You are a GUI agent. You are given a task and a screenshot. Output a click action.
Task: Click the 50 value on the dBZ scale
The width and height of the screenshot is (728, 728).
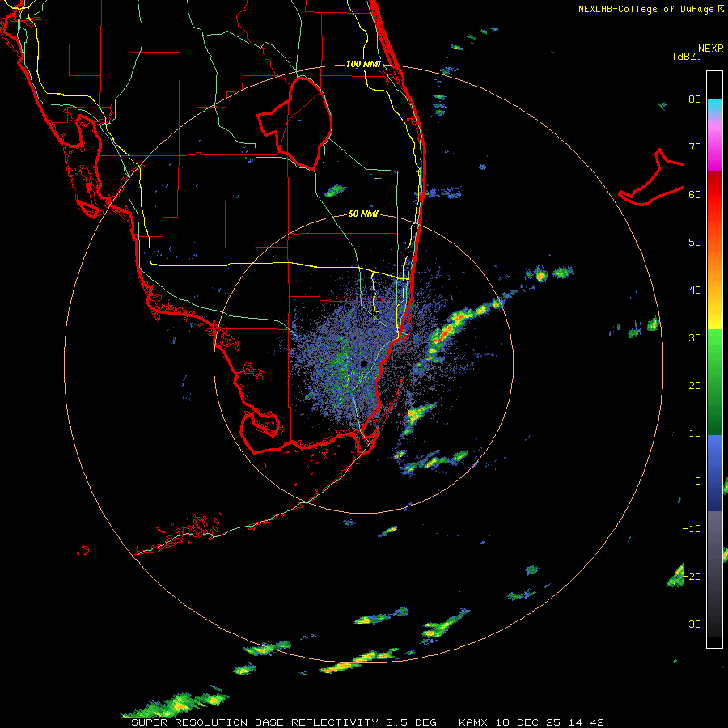(x=695, y=243)
